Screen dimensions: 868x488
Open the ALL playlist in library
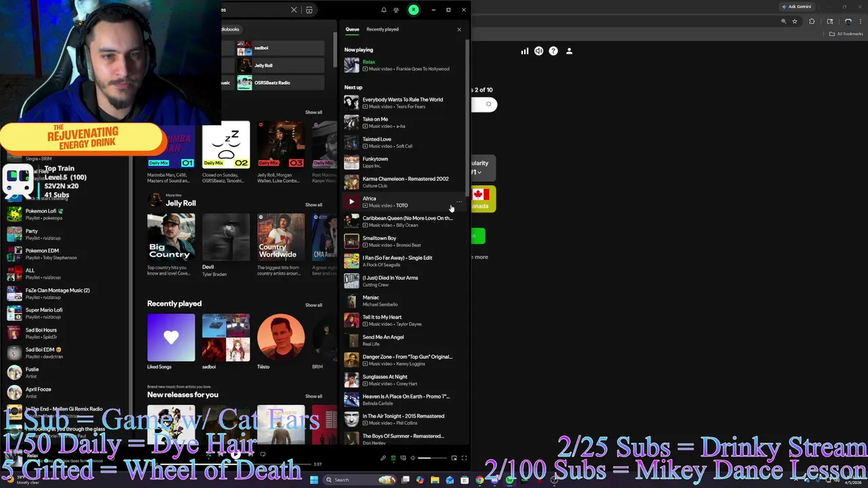pyautogui.click(x=66, y=274)
